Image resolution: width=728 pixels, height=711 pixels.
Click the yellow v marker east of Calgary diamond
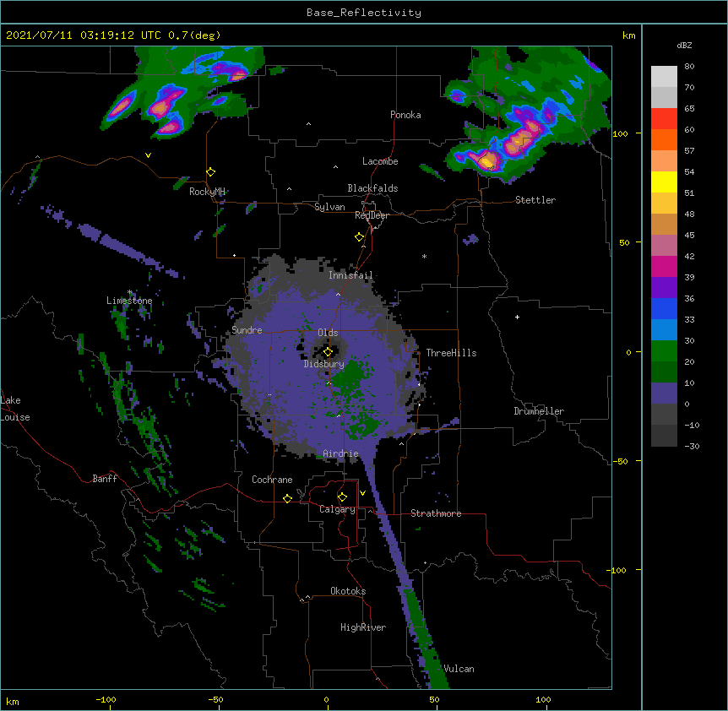(x=362, y=493)
